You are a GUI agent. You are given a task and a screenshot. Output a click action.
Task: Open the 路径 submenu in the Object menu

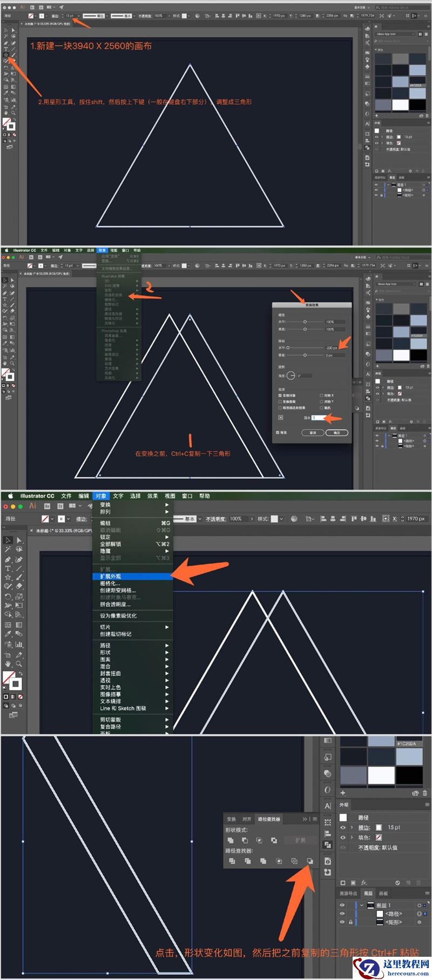pyautogui.click(x=133, y=645)
